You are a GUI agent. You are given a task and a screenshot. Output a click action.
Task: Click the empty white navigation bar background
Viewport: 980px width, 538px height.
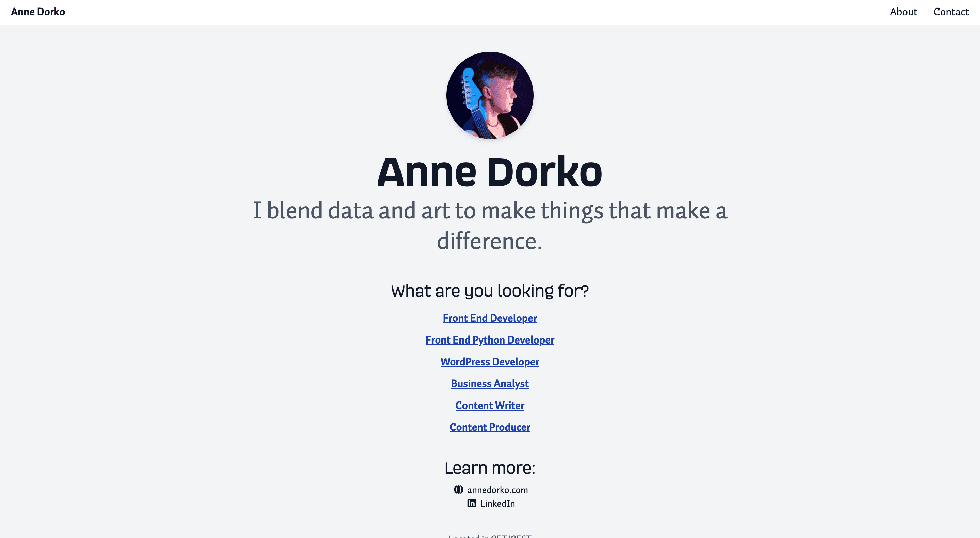pos(476,12)
